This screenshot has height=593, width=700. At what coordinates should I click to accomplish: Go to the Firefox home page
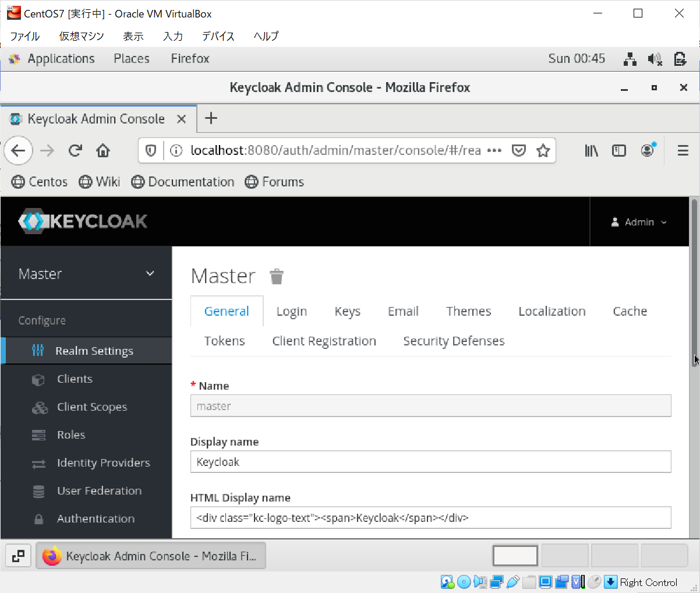pyautogui.click(x=103, y=151)
